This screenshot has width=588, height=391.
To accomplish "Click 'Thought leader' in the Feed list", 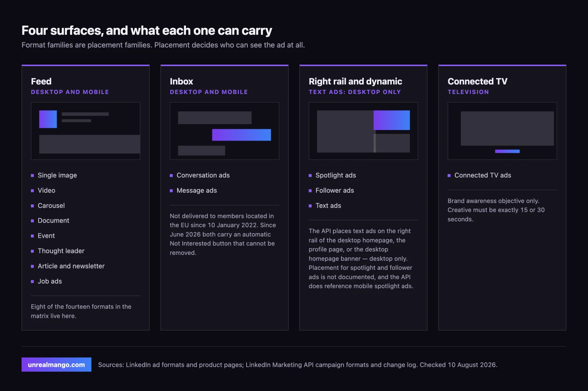I will tap(61, 251).
